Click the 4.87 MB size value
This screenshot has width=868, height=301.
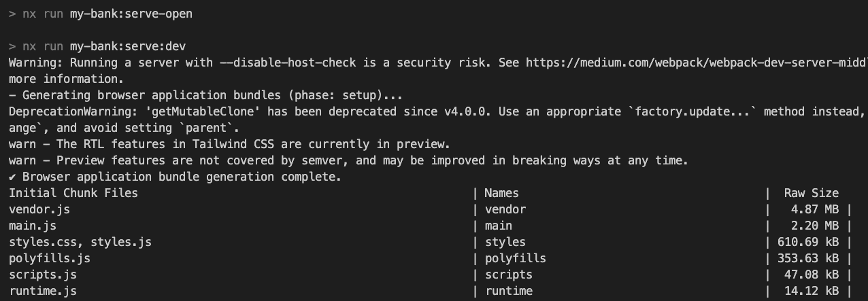[x=814, y=209]
